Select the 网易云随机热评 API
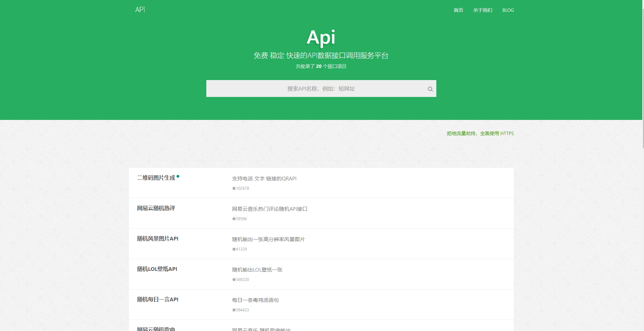The width and height of the screenshot is (644, 331). [156, 208]
